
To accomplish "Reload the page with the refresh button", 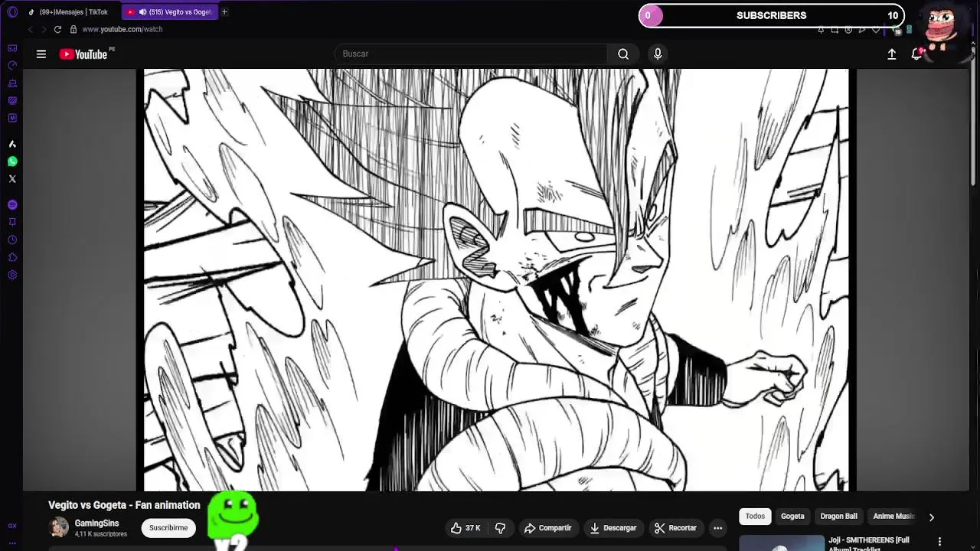I will click(x=57, y=29).
